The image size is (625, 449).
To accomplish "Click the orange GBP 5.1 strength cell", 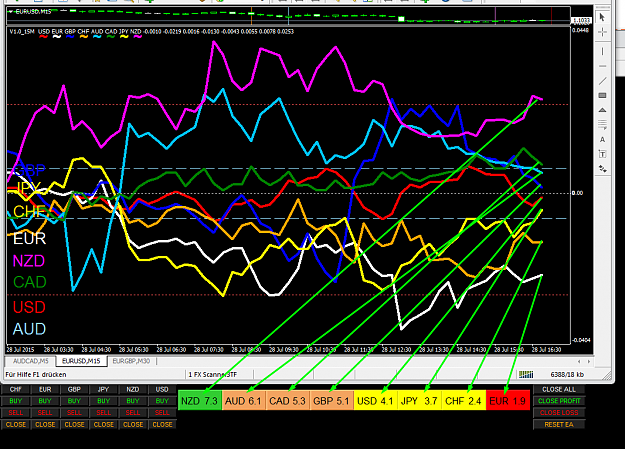I will pos(331,401).
